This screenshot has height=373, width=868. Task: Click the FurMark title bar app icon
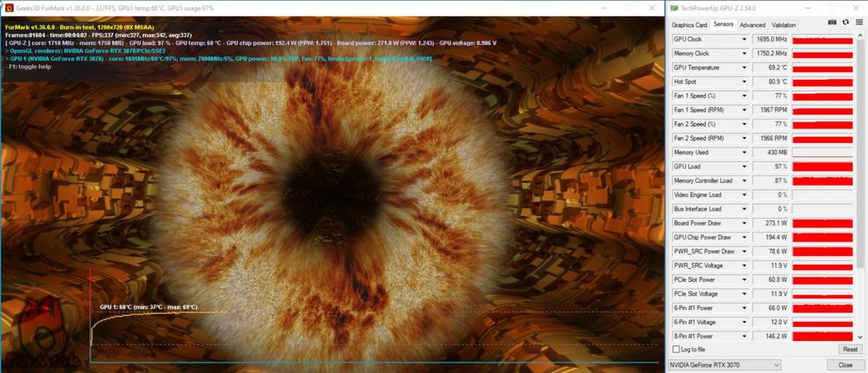pyautogui.click(x=9, y=9)
